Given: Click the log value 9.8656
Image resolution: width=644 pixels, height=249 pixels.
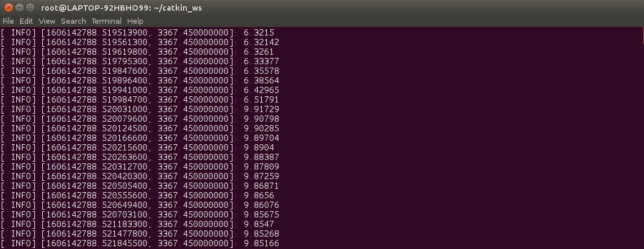Looking at the screenshot, I should 259,195.
